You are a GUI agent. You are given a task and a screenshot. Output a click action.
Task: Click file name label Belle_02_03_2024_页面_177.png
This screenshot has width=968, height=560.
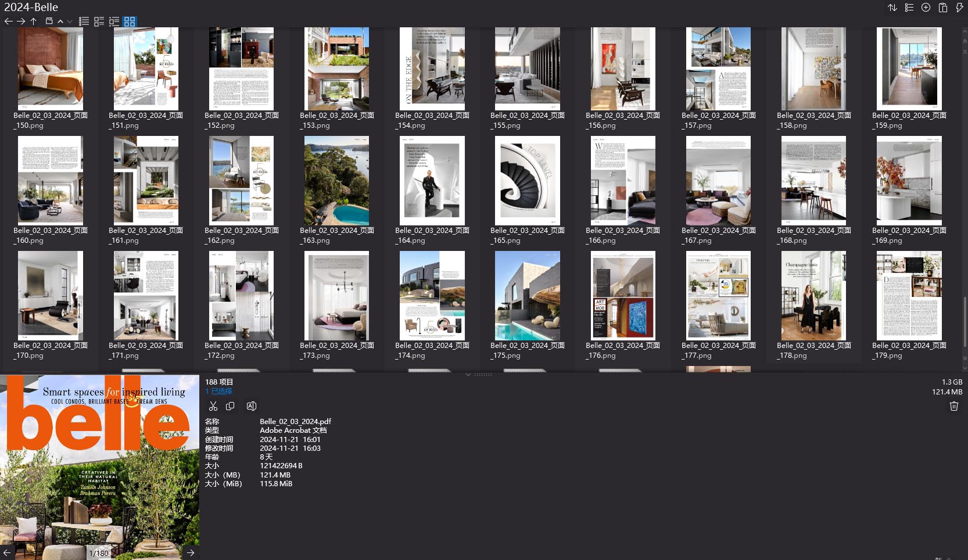pyautogui.click(x=718, y=350)
